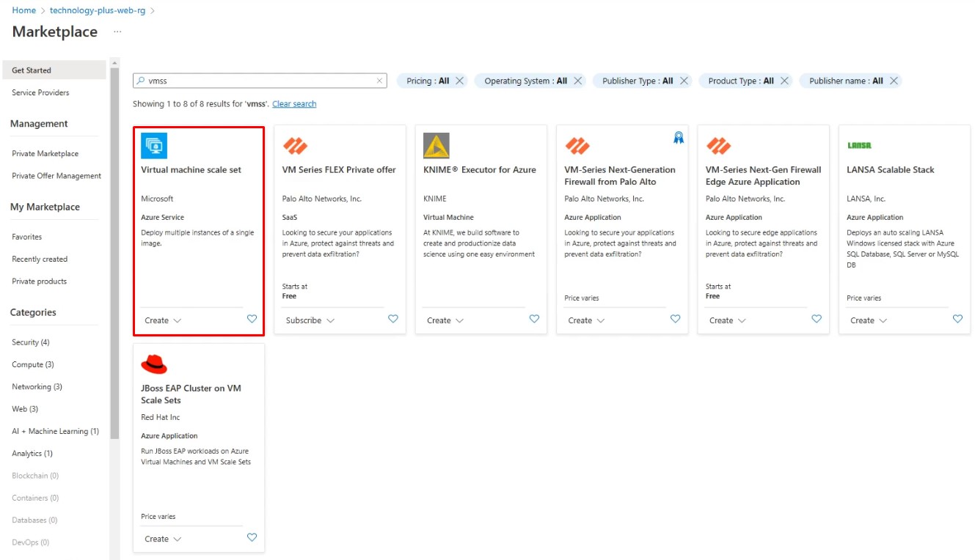
Task: Go to technology-plus-web-rg breadcrumb
Action: coord(98,10)
